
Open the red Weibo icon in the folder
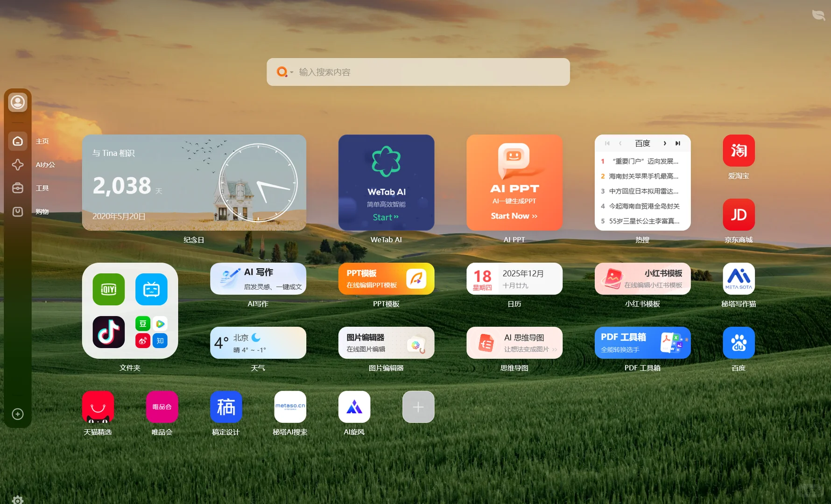click(x=143, y=341)
